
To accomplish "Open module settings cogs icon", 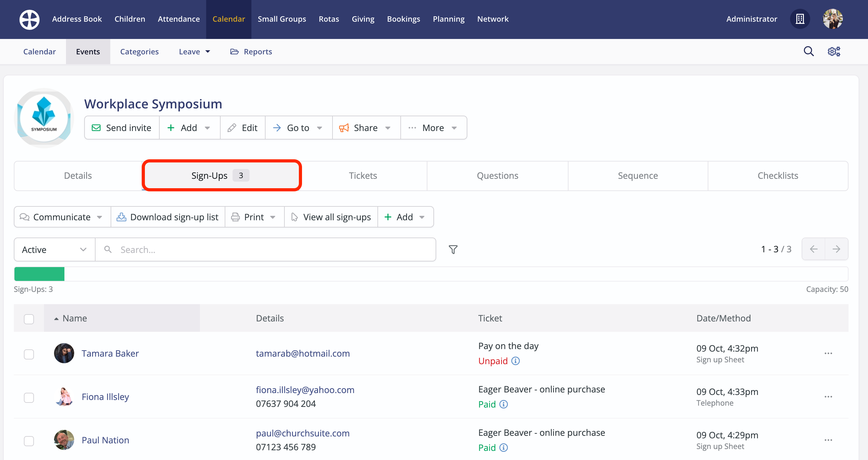I will pyautogui.click(x=834, y=52).
